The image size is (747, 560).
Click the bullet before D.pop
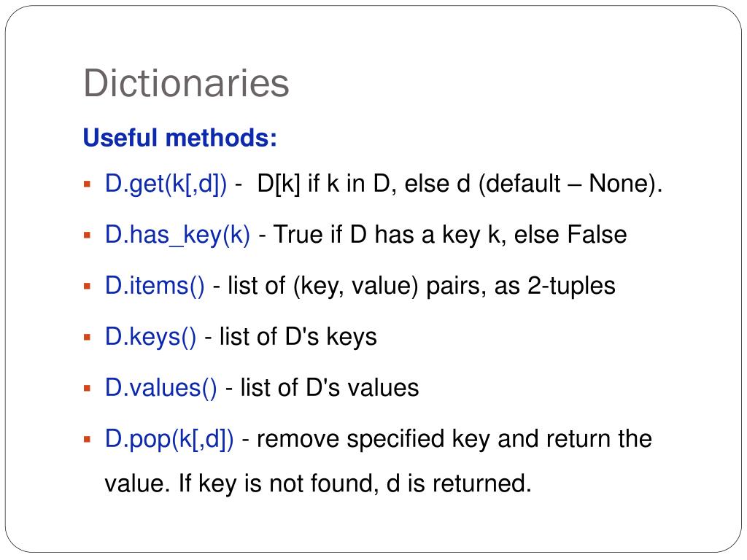(87, 439)
